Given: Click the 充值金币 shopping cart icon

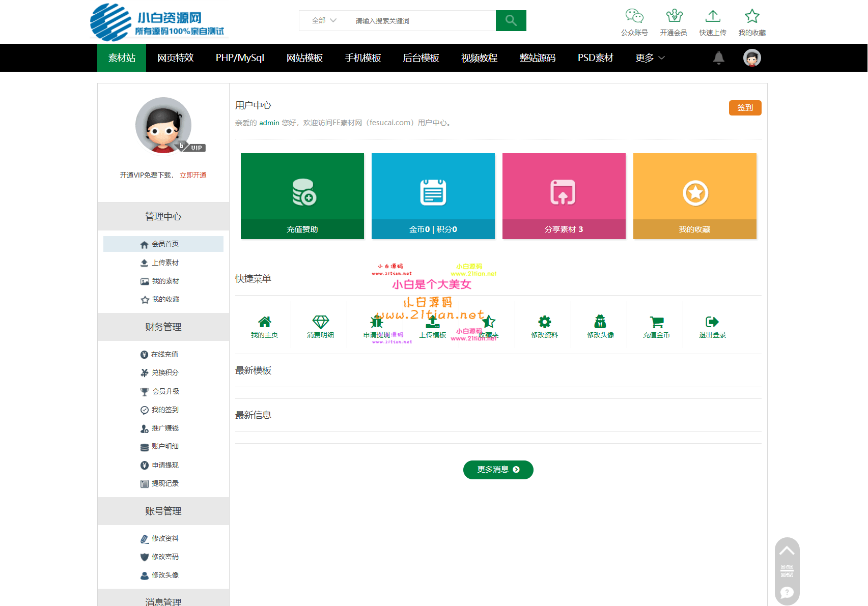Looking at the screenshot, I should [657, 322].
